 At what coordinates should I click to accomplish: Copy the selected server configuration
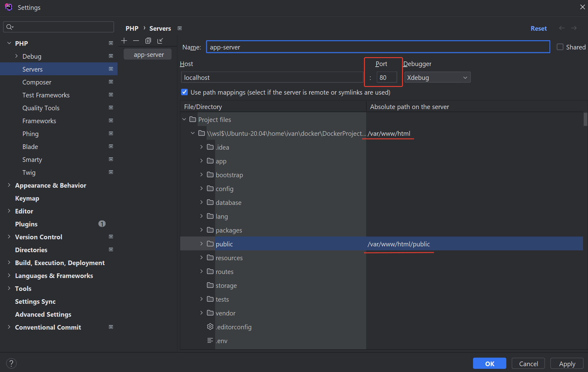click(148, 41)
